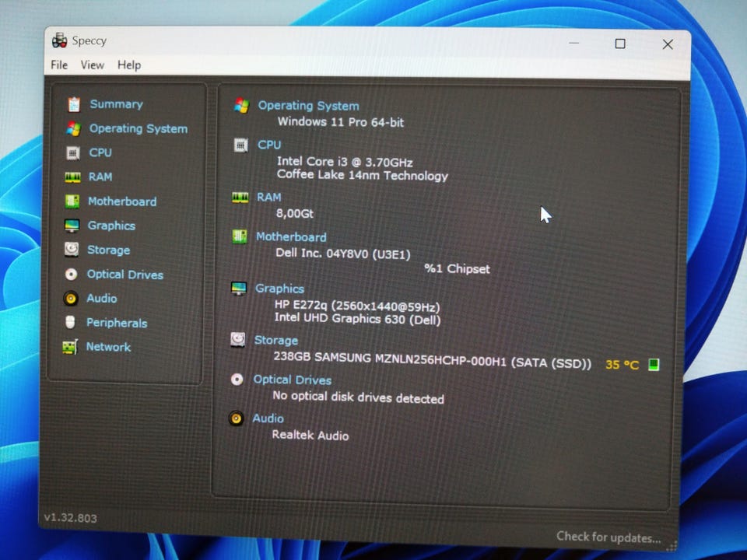Viewport: 747px width, 560px height.
Task: Open the Help menu
Action: pyautogui.click(x=129, y=65)
